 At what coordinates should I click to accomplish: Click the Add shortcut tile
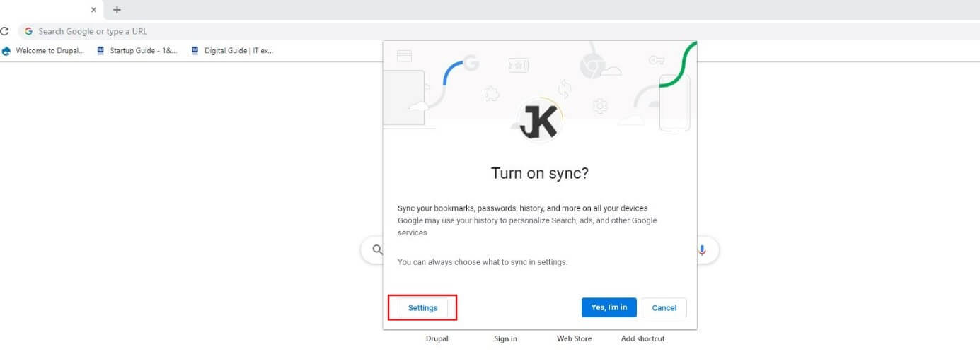click(x=642, y=338)
